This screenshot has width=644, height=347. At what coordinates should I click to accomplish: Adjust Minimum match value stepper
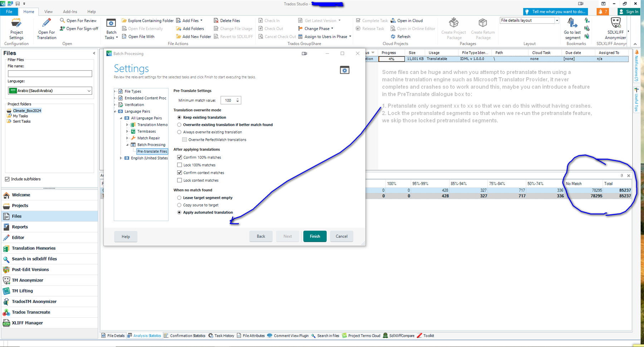[x=238, y=101]
